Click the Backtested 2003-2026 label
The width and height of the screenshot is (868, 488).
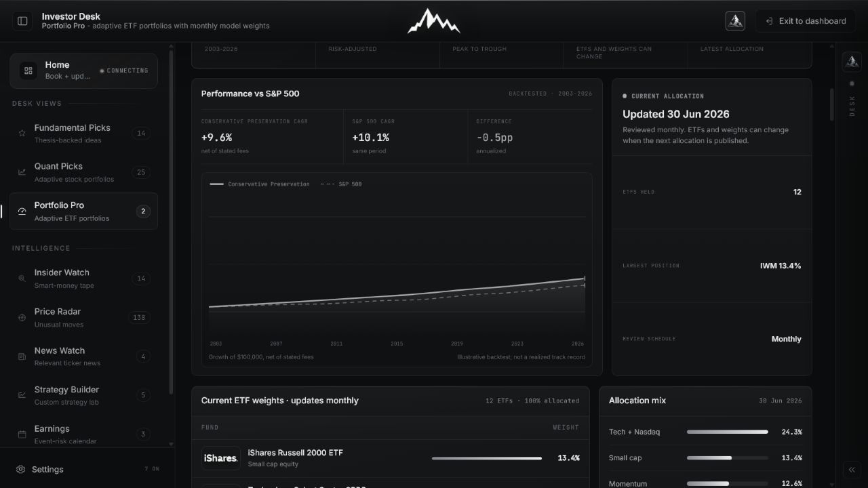point(551,94)
